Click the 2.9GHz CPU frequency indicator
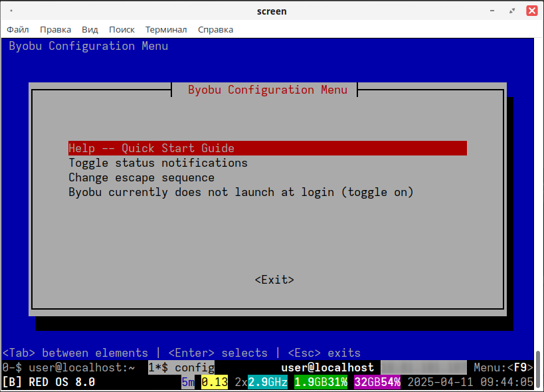The width and height of the screenshot is (544, 392). 268,382
